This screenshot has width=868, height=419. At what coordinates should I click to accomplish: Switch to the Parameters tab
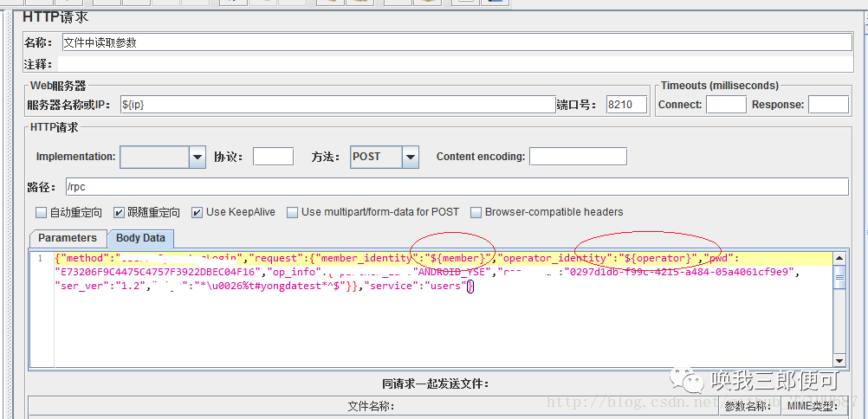68,238
